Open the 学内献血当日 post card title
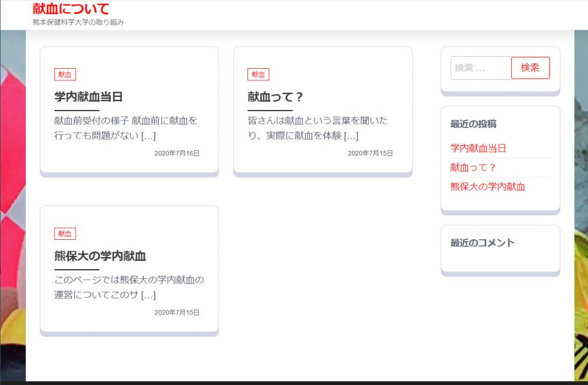The width and height of the screenshot is (588, 385). click(88, 96)
